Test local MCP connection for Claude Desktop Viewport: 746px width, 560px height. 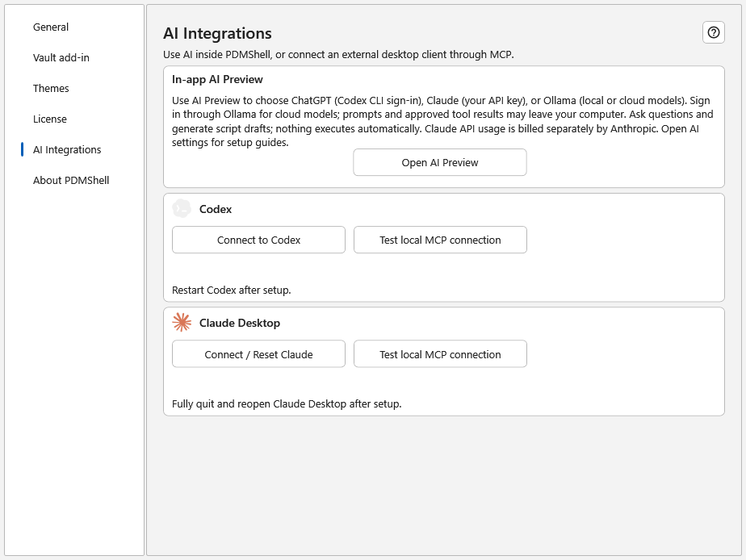point(440,354)
